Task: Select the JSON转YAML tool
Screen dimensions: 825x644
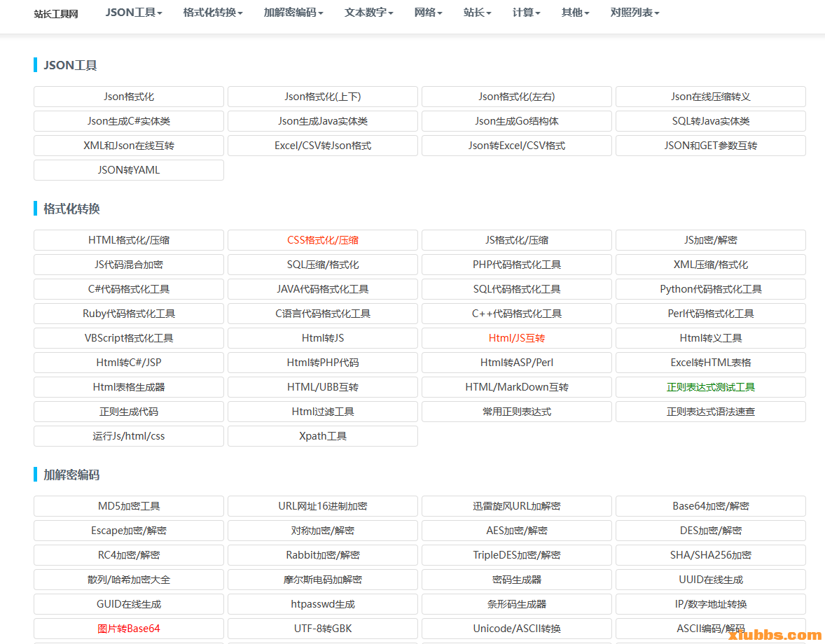Action: pos(129,170)
